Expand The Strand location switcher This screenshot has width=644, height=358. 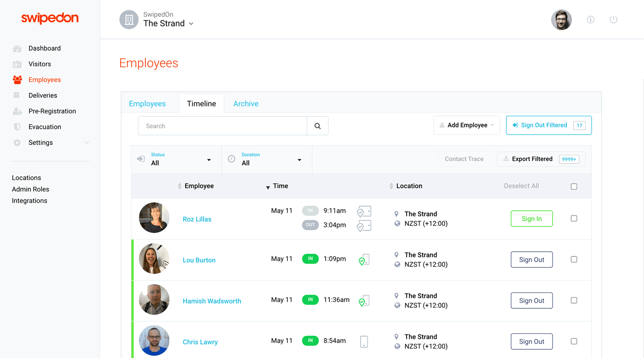(x=168, y=23)
